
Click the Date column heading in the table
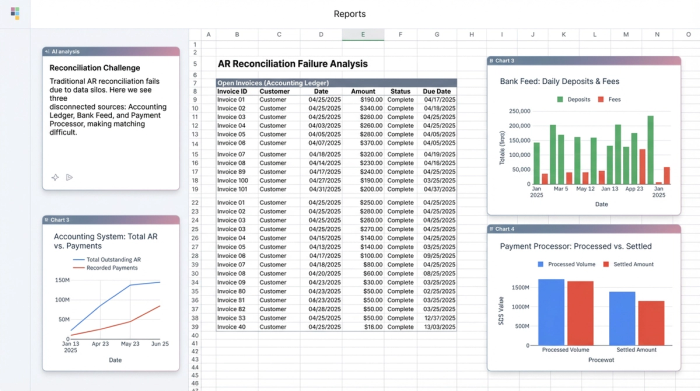(321, 92)
